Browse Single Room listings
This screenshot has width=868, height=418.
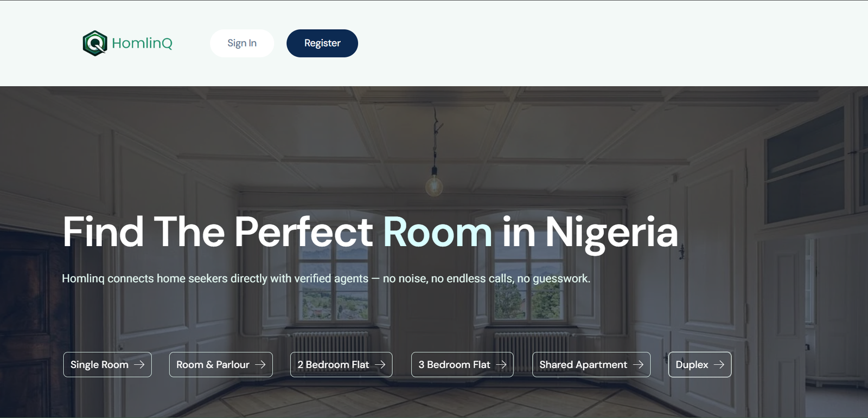coord(107,365)
